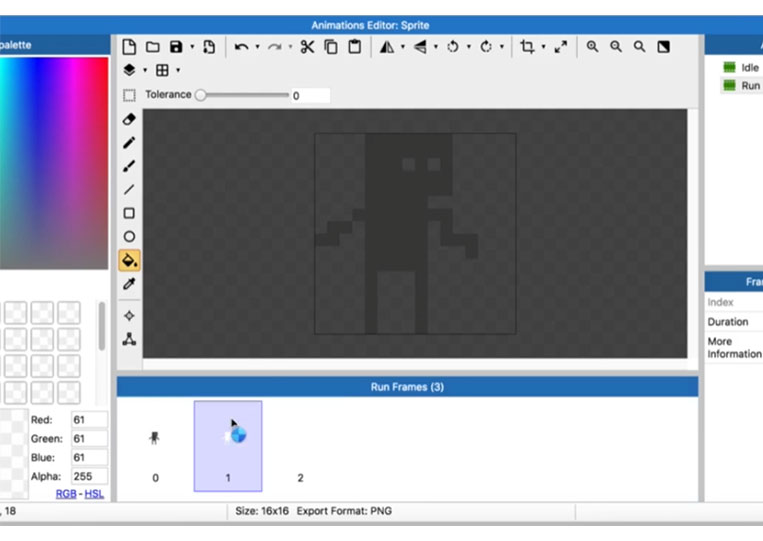Click the Red value field

[89, 419]
